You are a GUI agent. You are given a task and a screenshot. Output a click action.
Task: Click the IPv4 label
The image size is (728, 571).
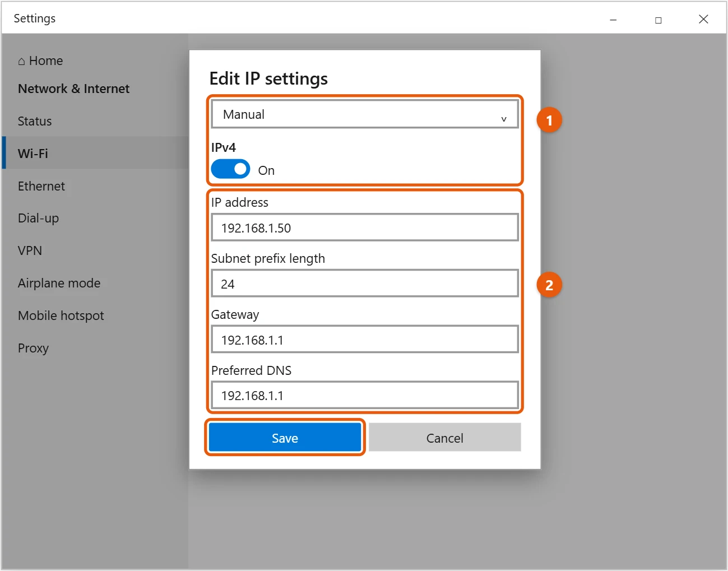coord(224,147)
